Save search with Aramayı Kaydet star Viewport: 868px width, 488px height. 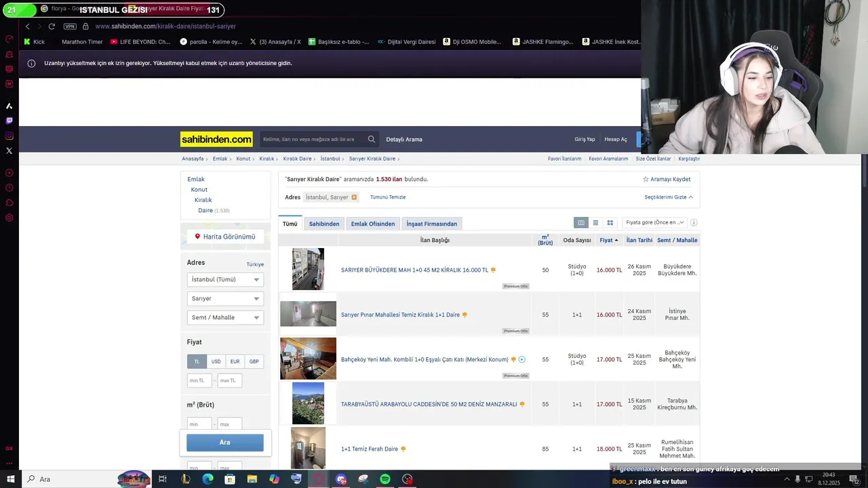[x=667, y=180]
